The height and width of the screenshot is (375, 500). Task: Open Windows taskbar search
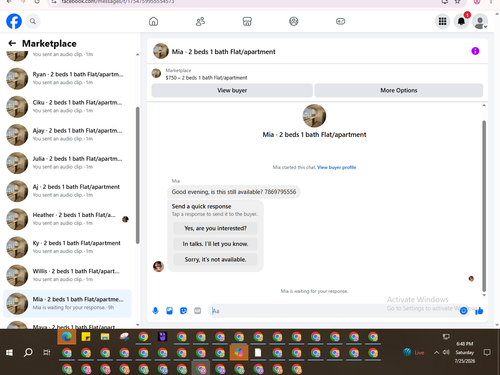coord(28,352)
